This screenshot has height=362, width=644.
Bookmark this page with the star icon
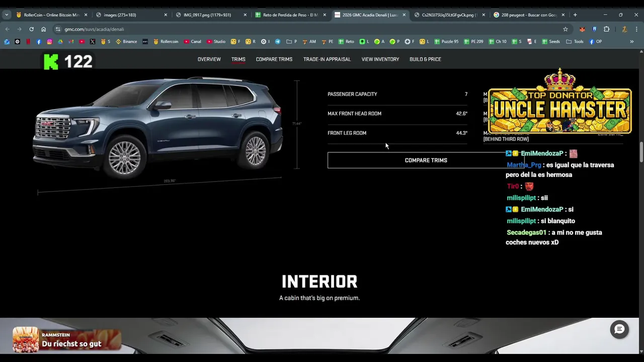[x=565, y=29]
